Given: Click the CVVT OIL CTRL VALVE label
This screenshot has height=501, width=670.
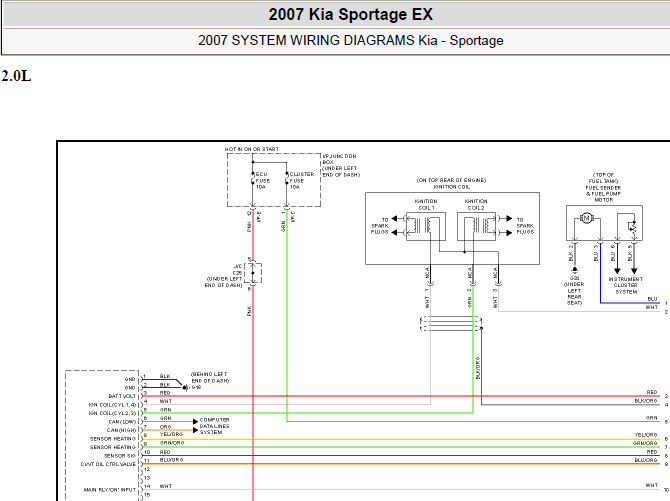Looking at the screenshot, I should pyautogui.click(x=108, y=464).
